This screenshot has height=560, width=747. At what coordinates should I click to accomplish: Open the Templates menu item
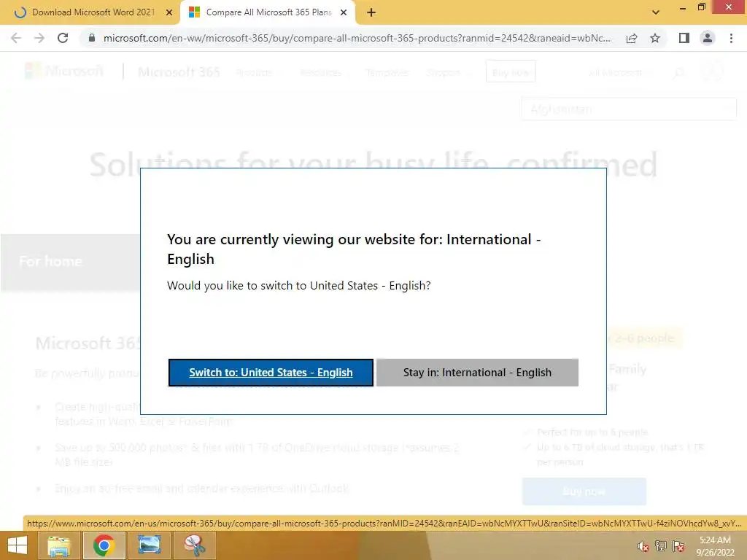387,72
